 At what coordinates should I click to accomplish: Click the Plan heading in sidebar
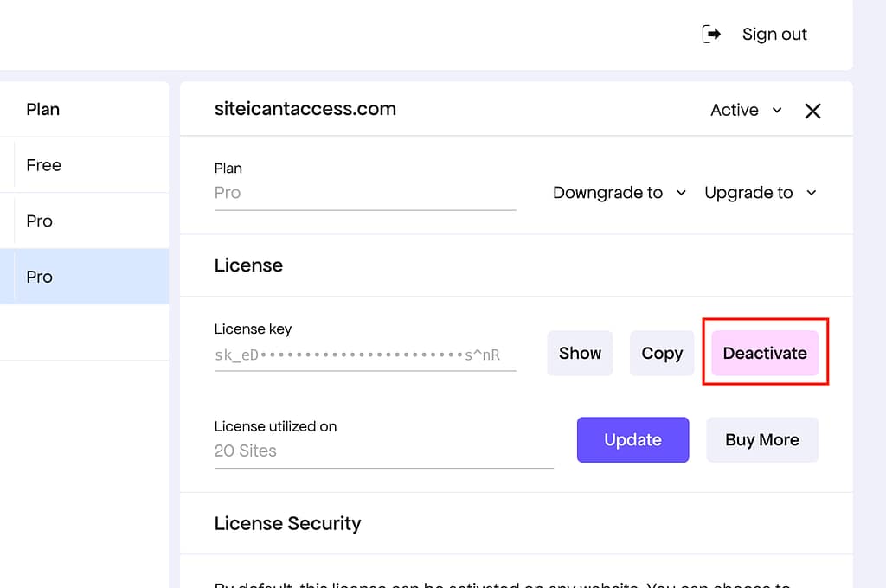pos(41,109)
